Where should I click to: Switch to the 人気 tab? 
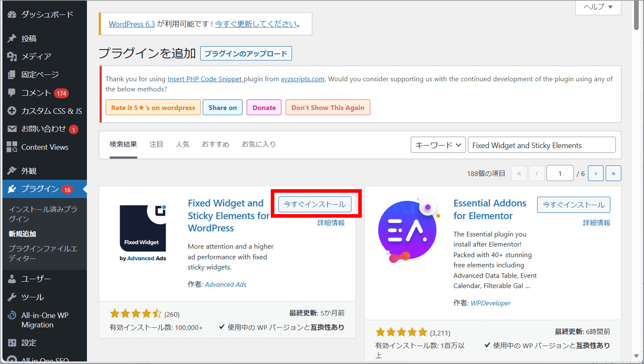182,144
